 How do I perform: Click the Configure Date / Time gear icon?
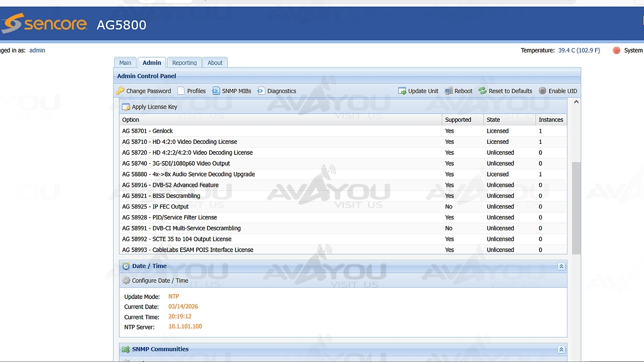126,281
